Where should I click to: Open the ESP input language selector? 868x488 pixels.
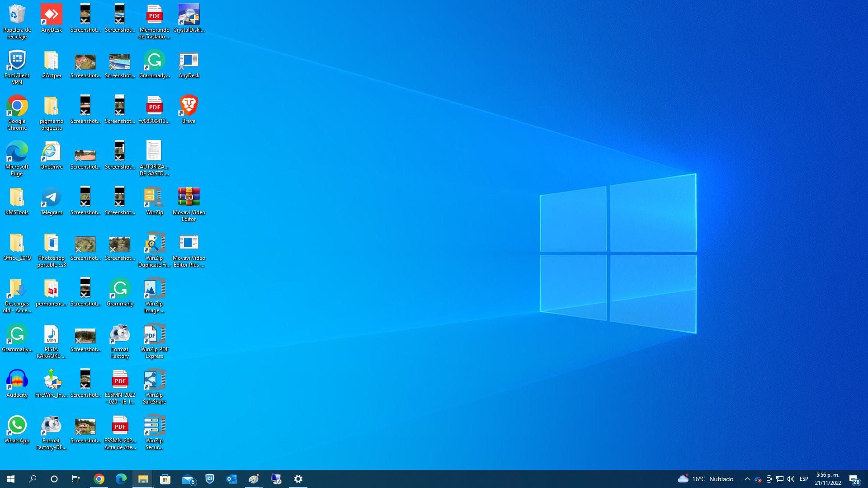pyautogui.click(x=803, y=479)
